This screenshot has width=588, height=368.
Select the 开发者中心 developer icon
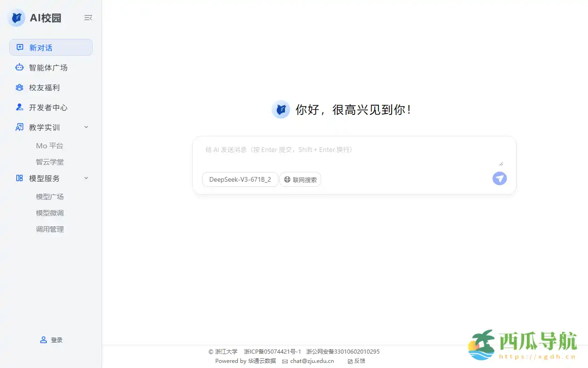tap(19, 107)
